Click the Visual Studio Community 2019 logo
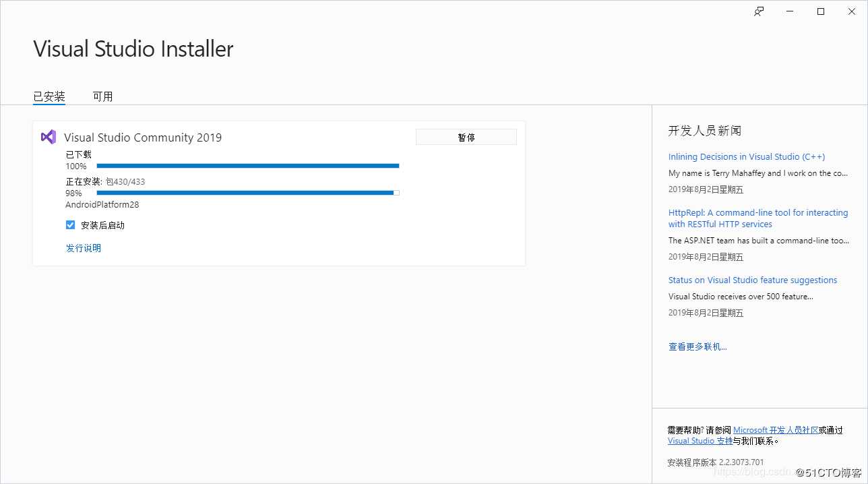This screenshot has width=868, height=484. click(x=49, y=137)
